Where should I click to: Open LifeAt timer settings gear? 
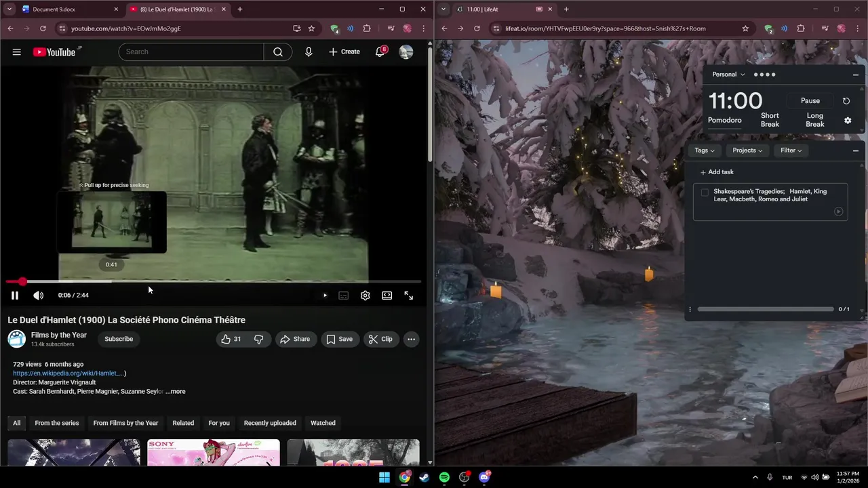coord(848,121)
